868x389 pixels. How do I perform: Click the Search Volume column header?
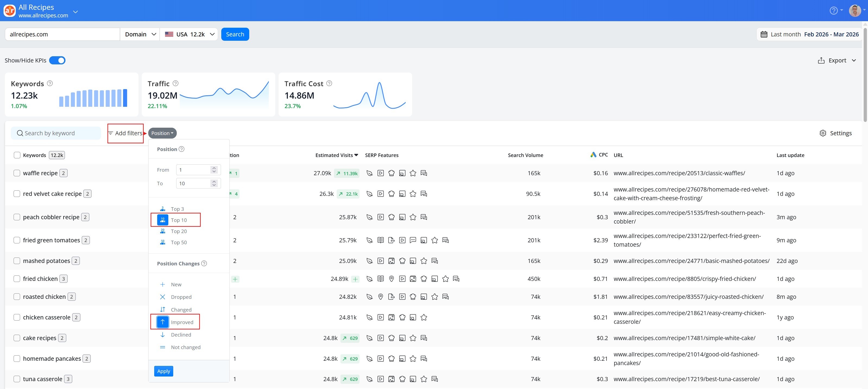525,155
